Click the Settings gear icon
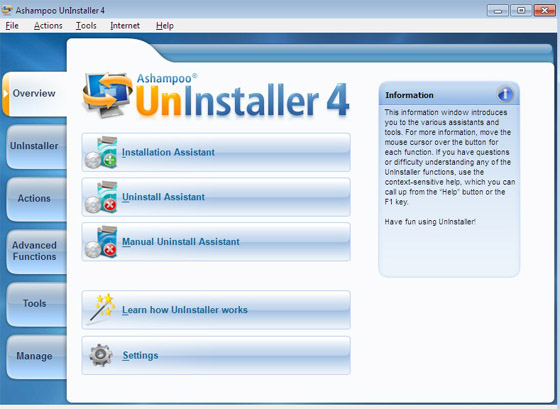The width and height of the screenshot is (560, 409). click(x=101, y=355)
